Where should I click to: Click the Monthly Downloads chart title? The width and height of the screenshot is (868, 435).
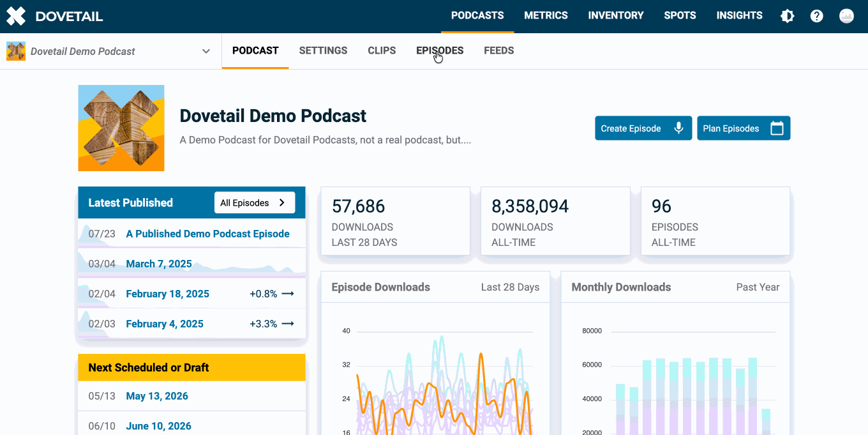coord(621,287)
